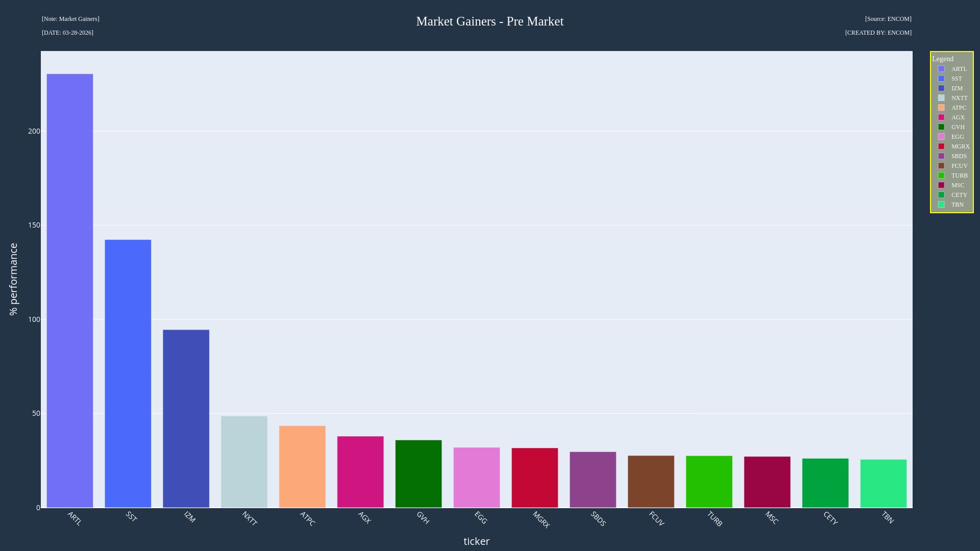Click the dark green GVH bar

(x=419, y=474)
